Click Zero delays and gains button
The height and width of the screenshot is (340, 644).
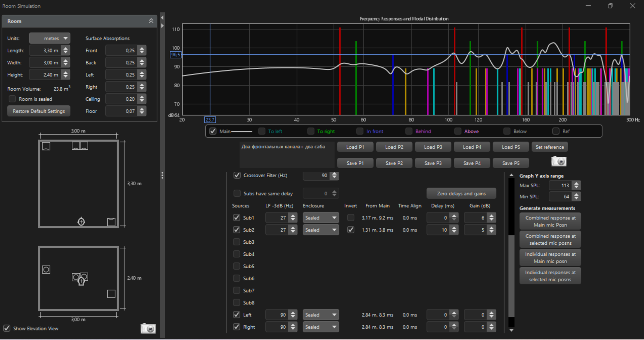click(x=461, y=193)
